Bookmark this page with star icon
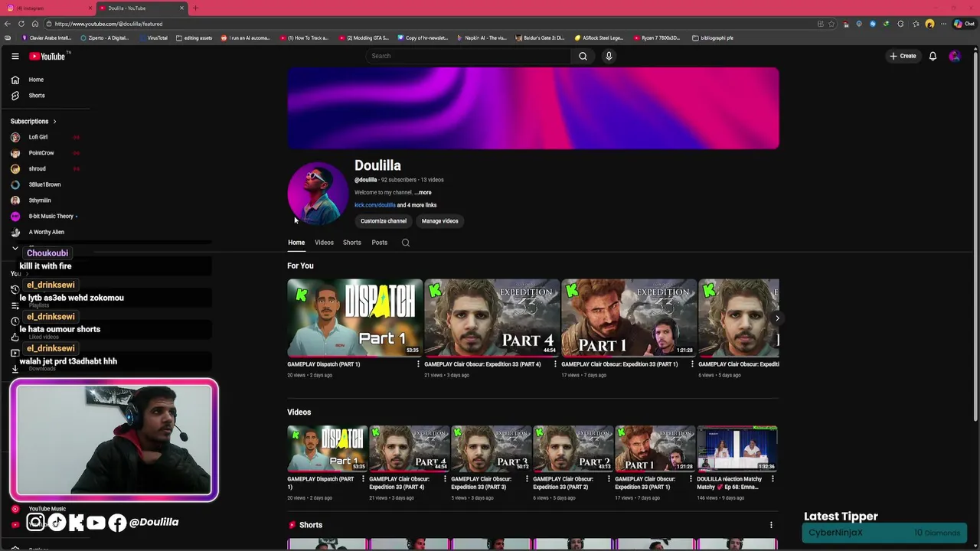Screen dimensions: 980x551 [x=831, y=24]
